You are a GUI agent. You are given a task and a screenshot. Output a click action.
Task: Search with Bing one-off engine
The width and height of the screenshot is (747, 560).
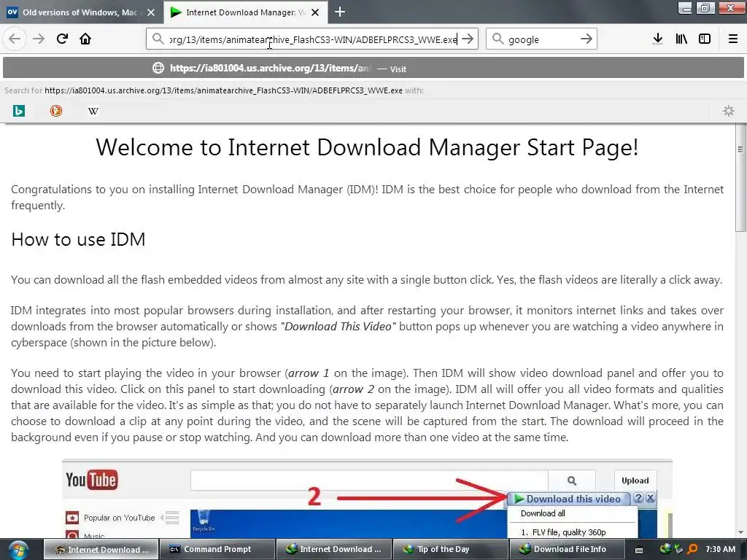(x=18, y=111)
